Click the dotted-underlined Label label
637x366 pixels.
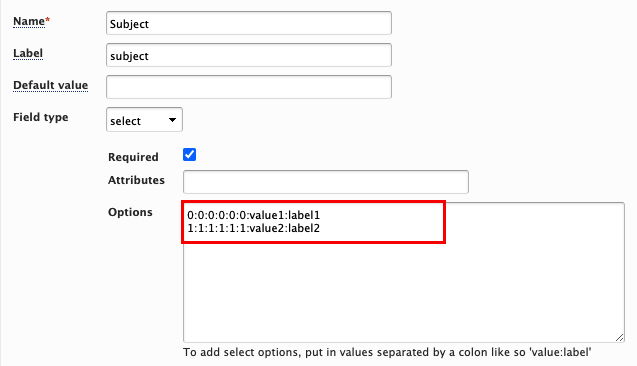28,53
